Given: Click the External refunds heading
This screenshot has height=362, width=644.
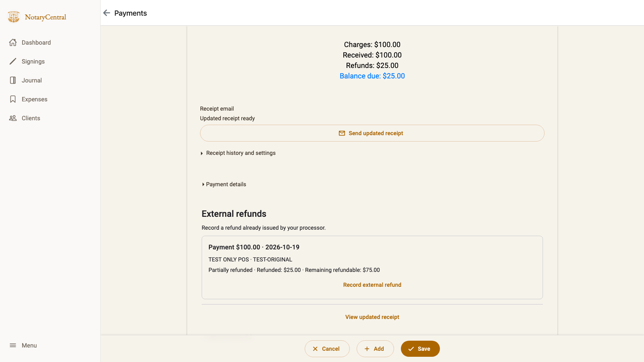Looking at the screenshot, I should [x=234, y=214].
